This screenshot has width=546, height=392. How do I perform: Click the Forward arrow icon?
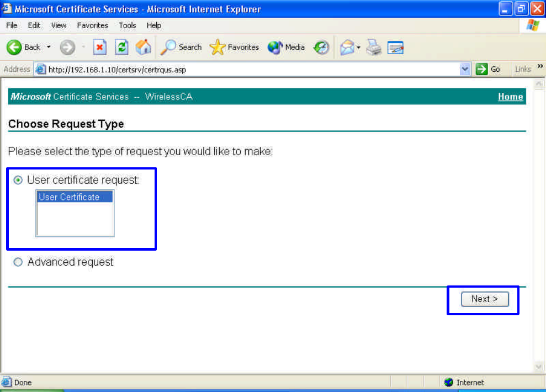(67, 47)
